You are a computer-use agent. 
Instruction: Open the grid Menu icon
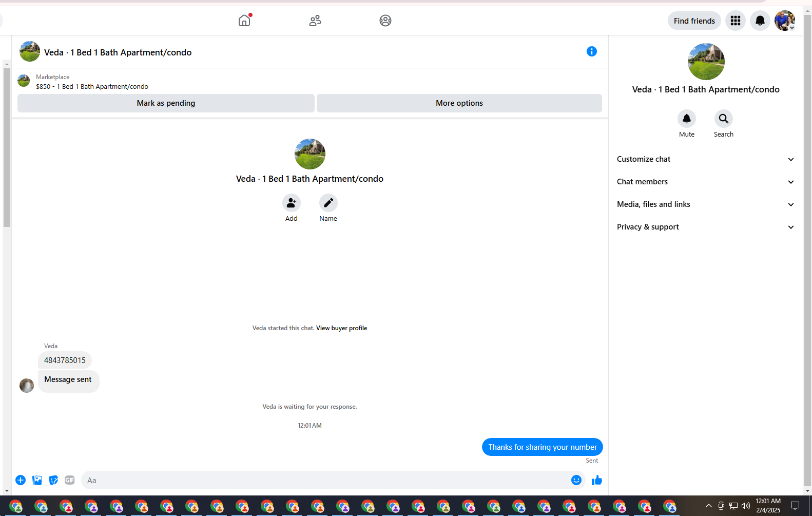736,21
